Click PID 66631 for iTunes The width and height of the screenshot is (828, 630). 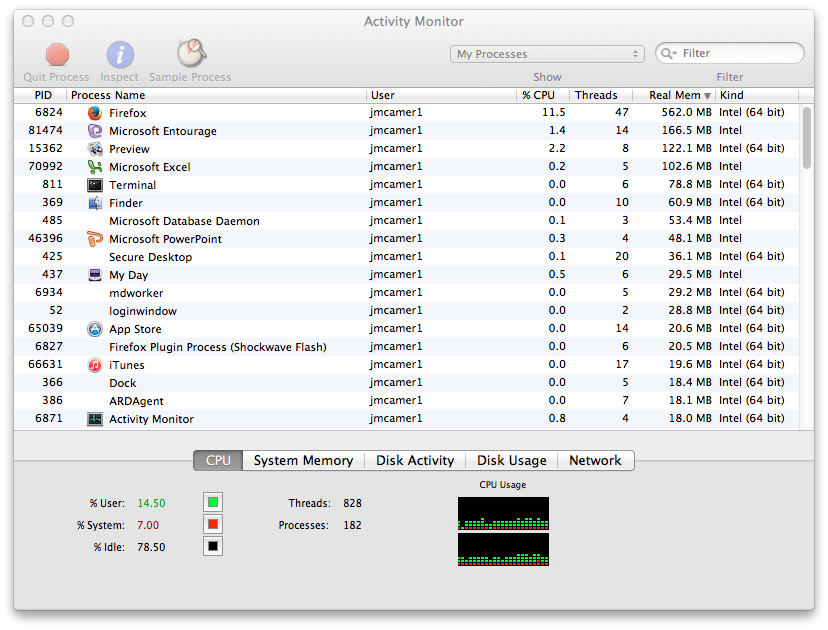coord(45,364)
